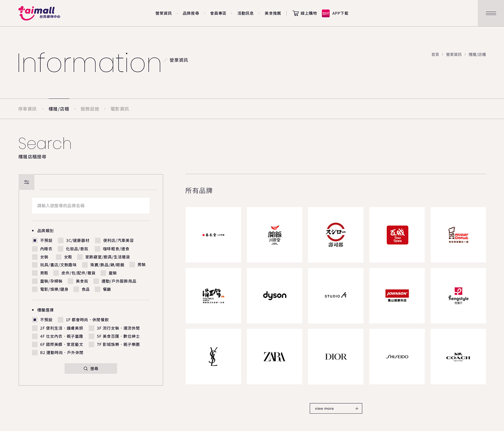Viewport: 504px width, 431px height.
Task: Check the 運動/戶外服飾用品 checkbox
Action: coord(96,281)
